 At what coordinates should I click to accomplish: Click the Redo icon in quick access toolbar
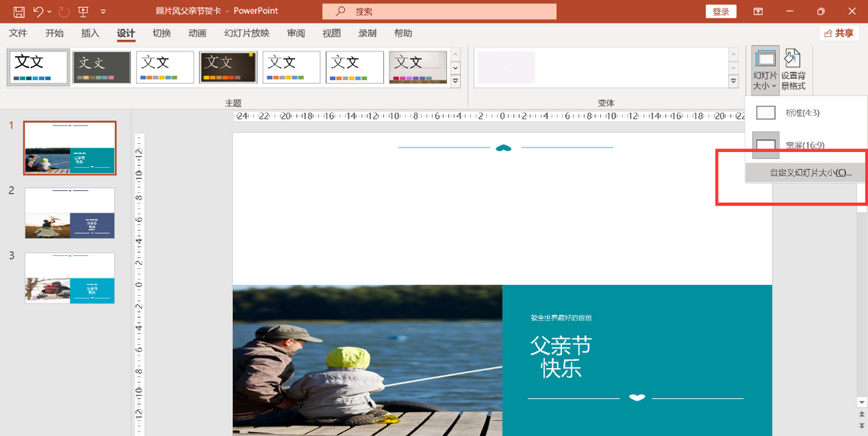coord(64,12)
